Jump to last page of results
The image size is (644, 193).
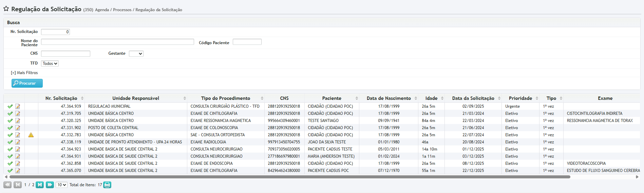pos(50,185)
